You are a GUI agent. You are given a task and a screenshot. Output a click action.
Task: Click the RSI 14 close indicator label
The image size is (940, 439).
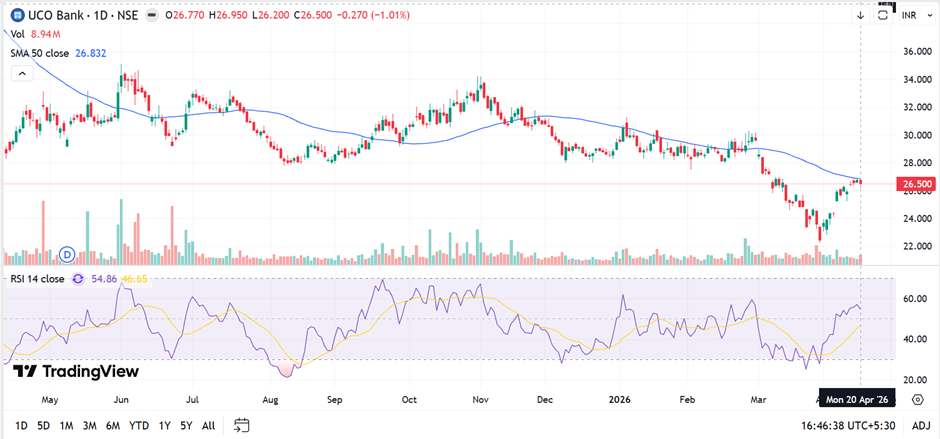pyautogui.click(x=38, y=279)
